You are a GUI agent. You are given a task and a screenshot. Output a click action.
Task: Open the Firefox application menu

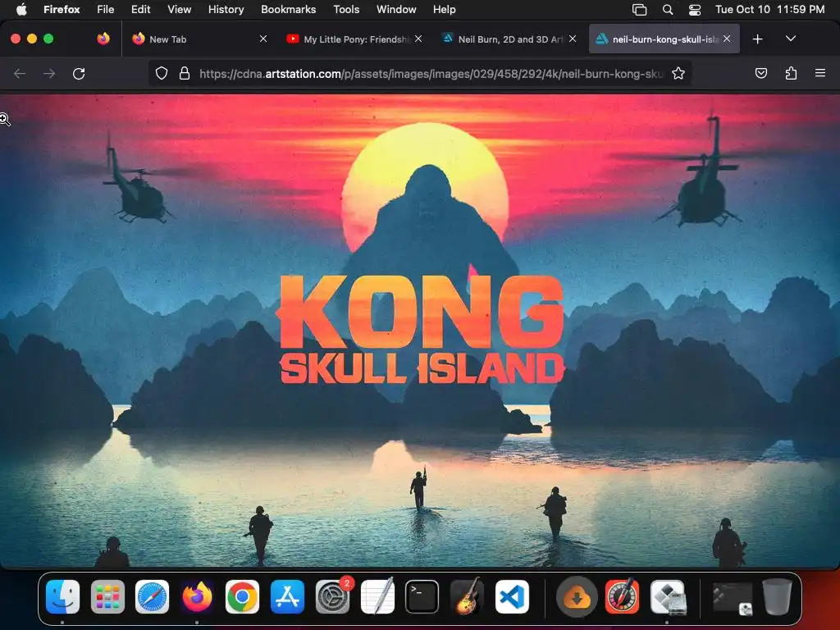[x=62, y=9]
